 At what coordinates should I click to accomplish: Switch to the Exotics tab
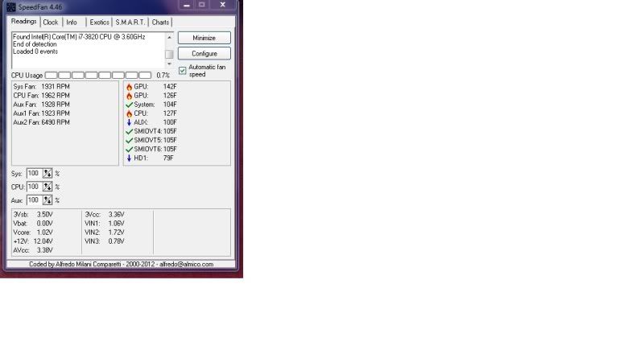pyautogui.click(x=99, y=23)
